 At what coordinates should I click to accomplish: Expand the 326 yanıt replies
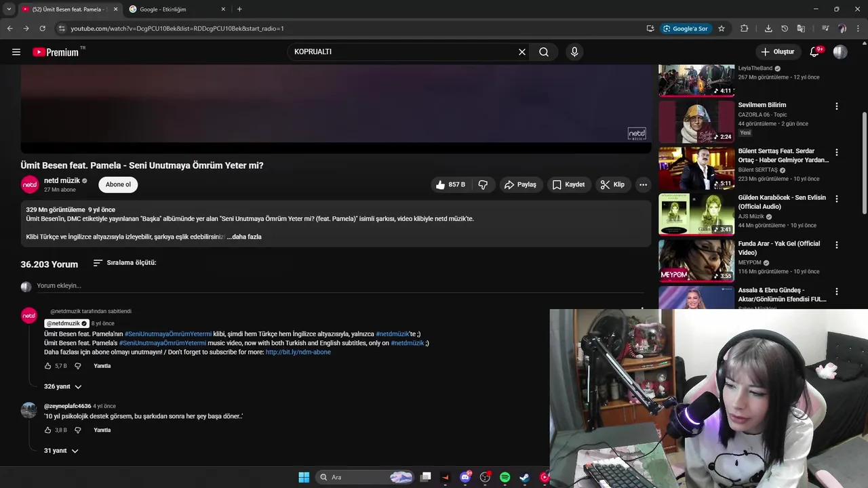coord(63,386)
